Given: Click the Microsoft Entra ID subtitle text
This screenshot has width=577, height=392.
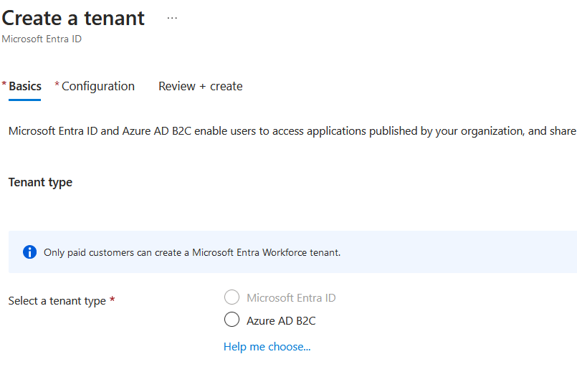Looking at the screenshot, I should click(42, 39).
